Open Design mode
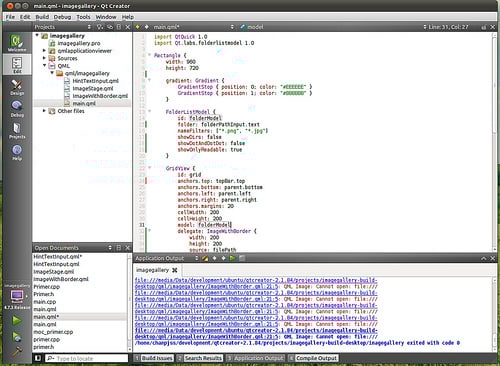Image resolution: width=500 pixels, height=366 pixels. coord(17,86)
